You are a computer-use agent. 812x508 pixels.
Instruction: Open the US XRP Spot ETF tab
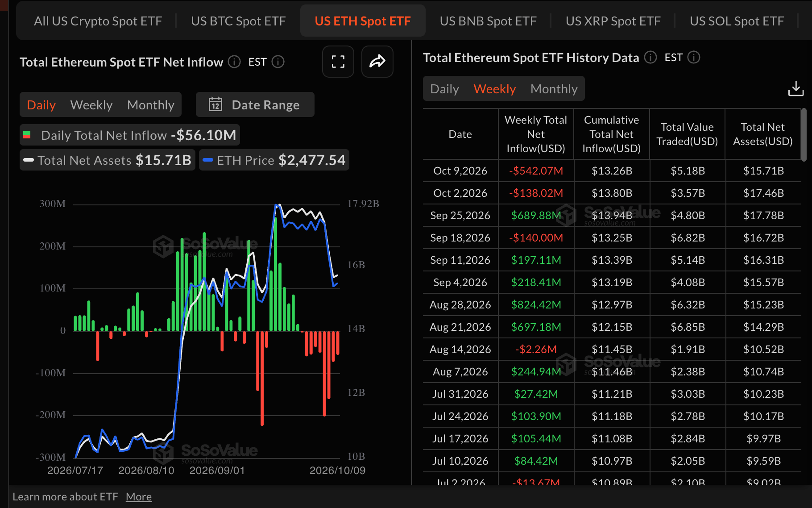613,21
